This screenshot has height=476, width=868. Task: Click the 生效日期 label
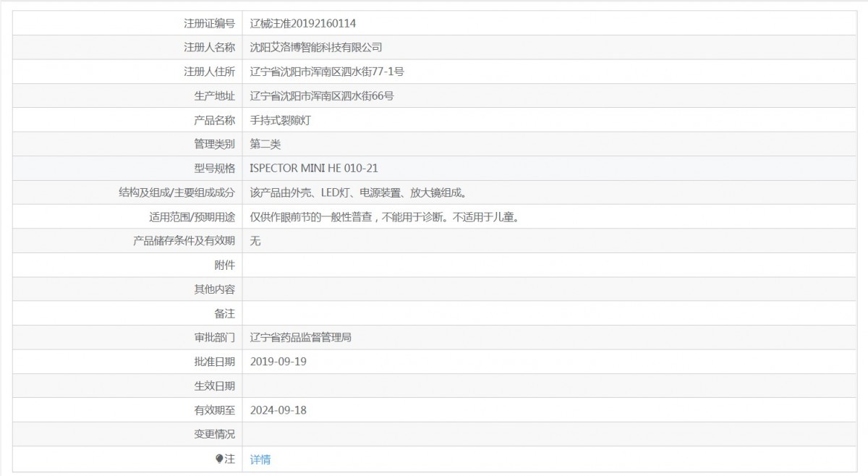tap(215, 386)
